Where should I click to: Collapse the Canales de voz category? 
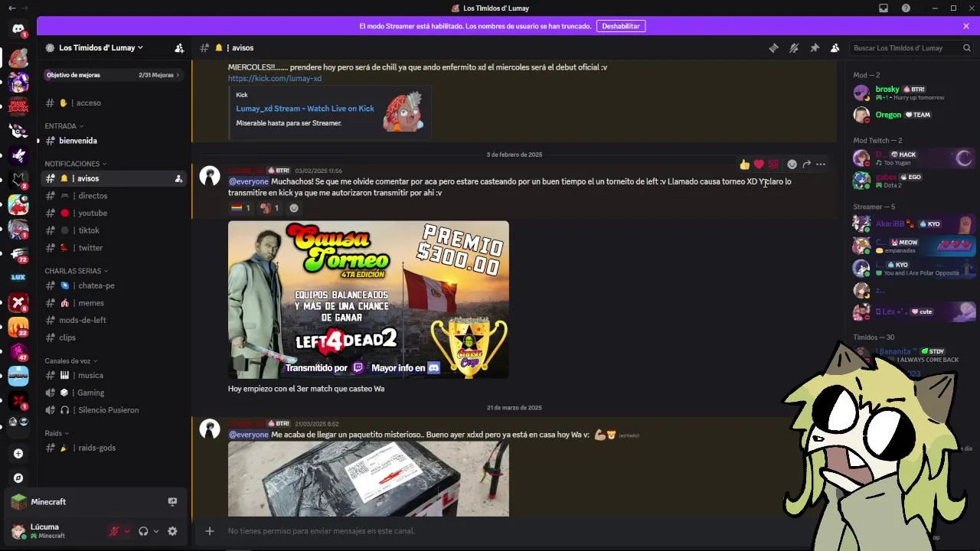pyautogui.click(x=70, y=360)
